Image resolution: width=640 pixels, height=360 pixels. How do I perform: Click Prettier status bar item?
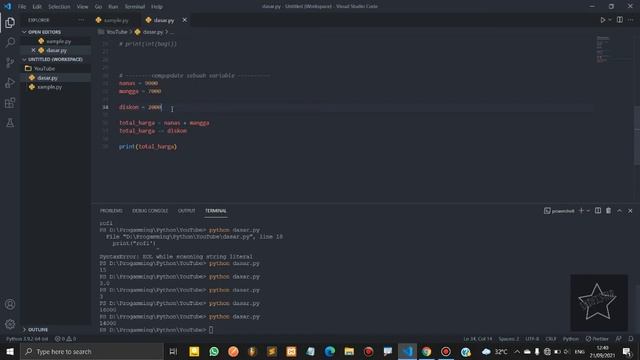(597, 339)
